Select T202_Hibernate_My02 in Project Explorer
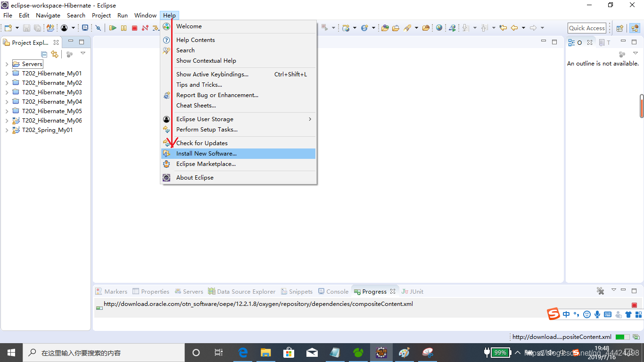The width and height of the screenshot is (644, 362). tap(52, 83)
